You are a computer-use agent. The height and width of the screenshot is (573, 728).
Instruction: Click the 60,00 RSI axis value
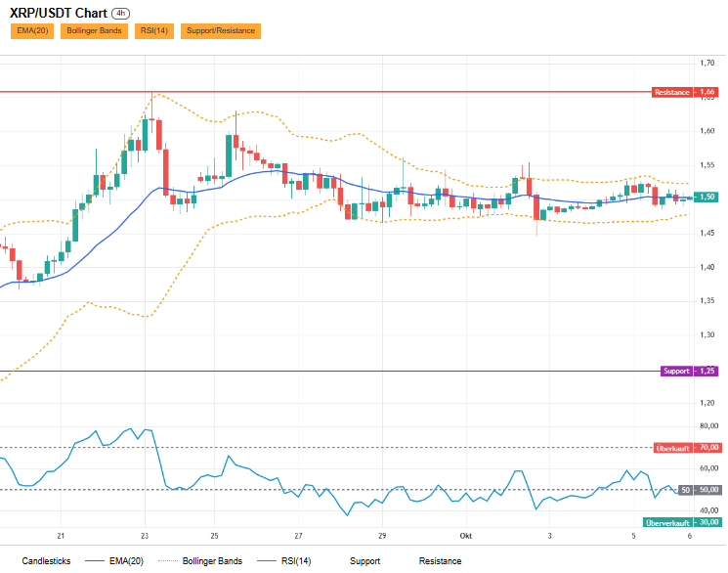[x=709, y=468]
